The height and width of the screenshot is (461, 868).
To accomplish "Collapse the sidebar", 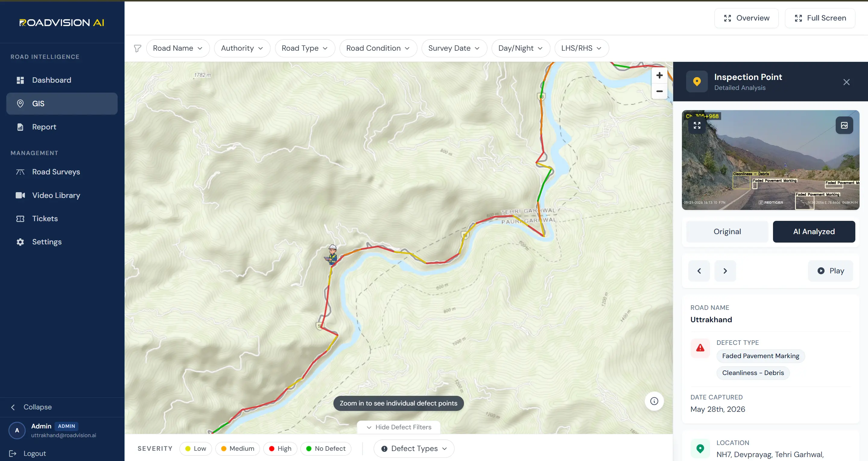I will point(31,407).
